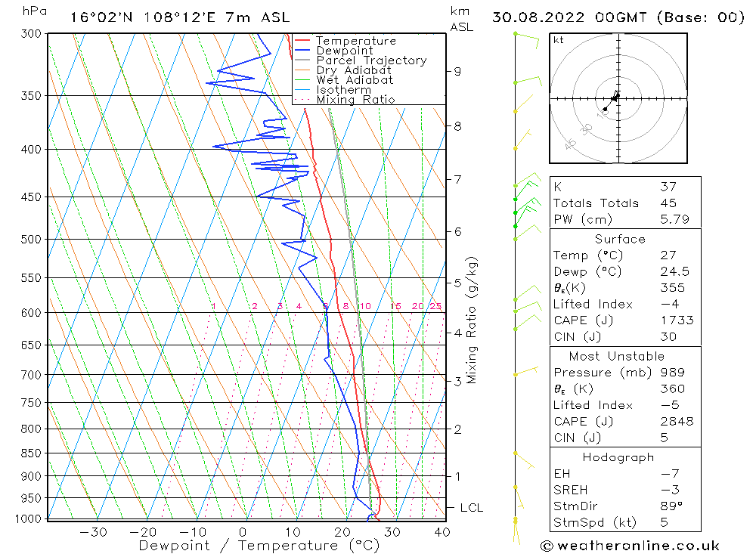This screenshot has width=756, height=554.
Task: Click the 'kt' label in hodograph plot
Action: (559, 40)
